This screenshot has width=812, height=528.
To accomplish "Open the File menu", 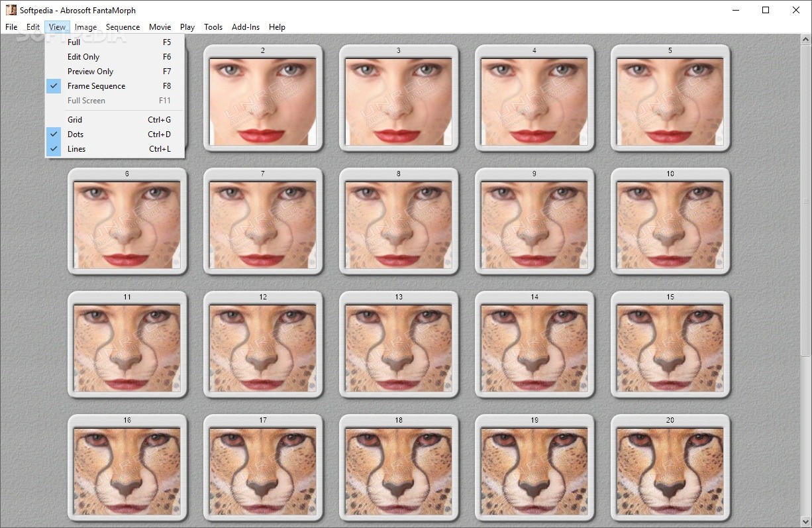I will click(x=11, y=27).
